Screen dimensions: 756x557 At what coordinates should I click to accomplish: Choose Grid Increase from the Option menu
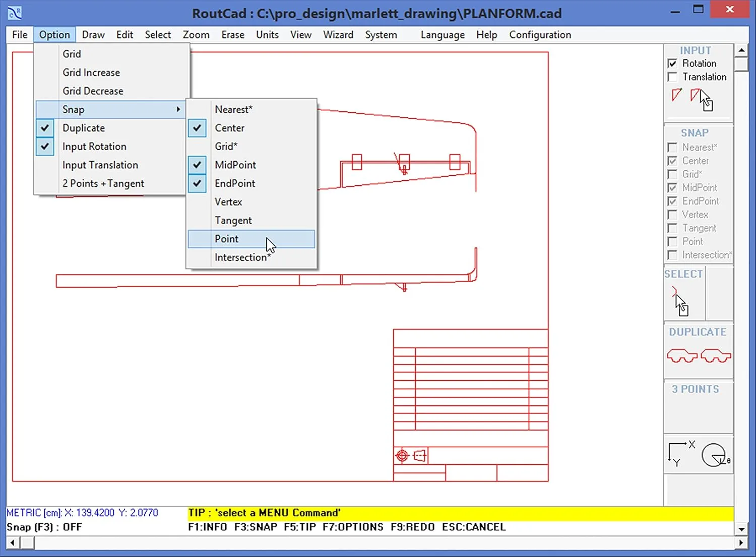pyautogui.click(x=91, y=72)
